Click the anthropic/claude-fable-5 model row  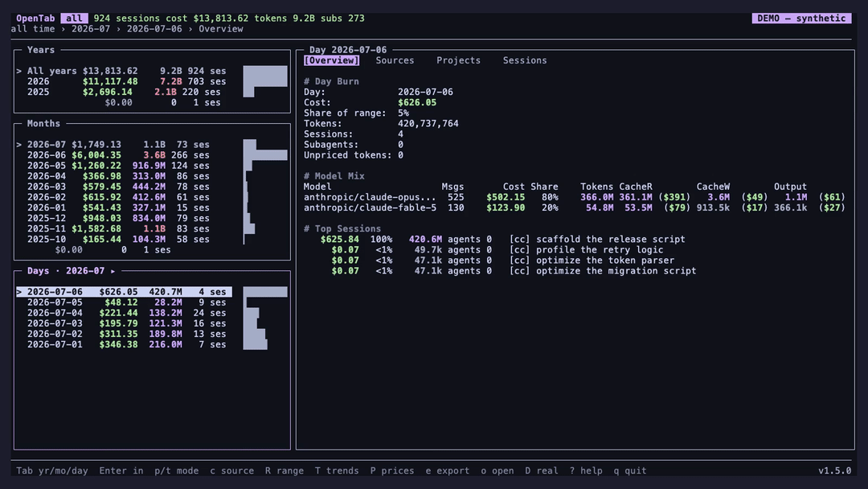[x=575, y=208]
